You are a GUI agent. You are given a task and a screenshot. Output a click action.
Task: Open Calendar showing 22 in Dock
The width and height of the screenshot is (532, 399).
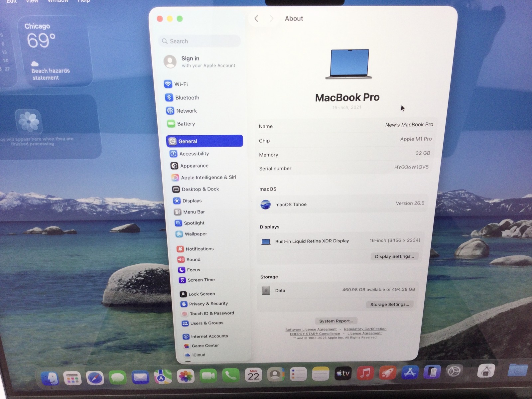[x=253, y=375]
